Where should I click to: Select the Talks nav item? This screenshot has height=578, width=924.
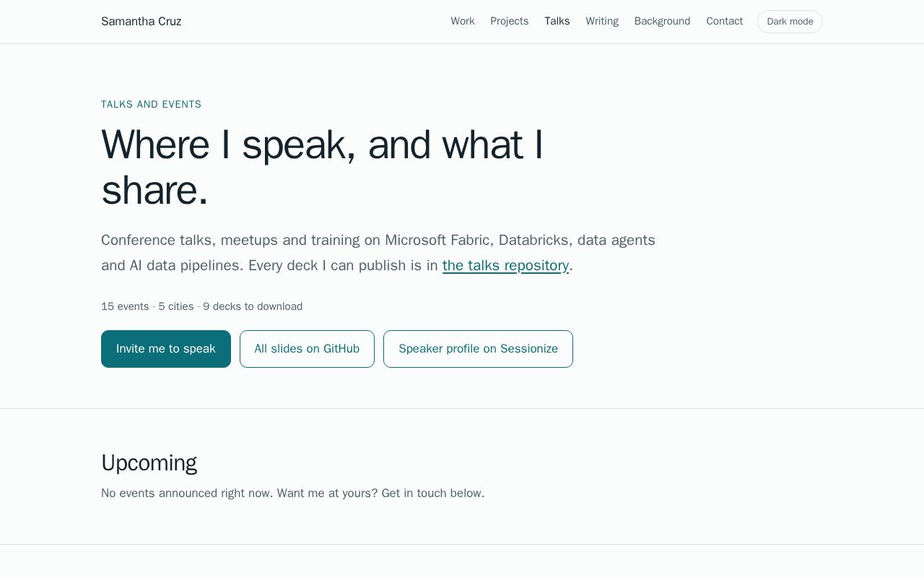coord(557,22)
